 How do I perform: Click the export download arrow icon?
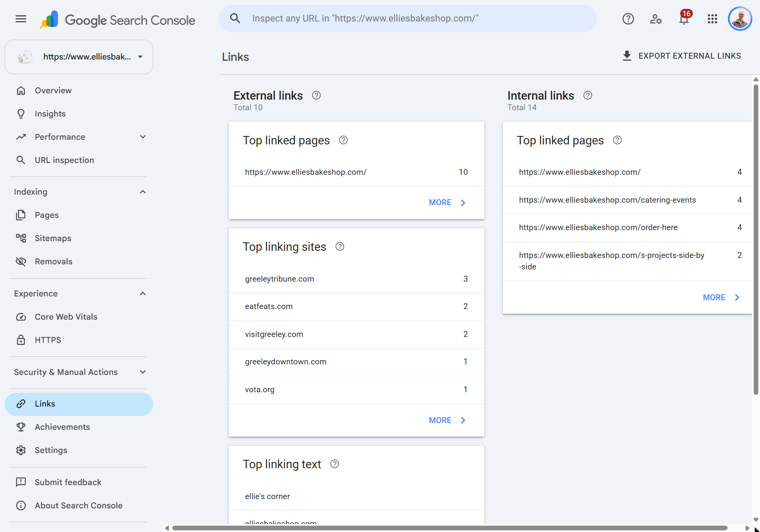[627, 56]
